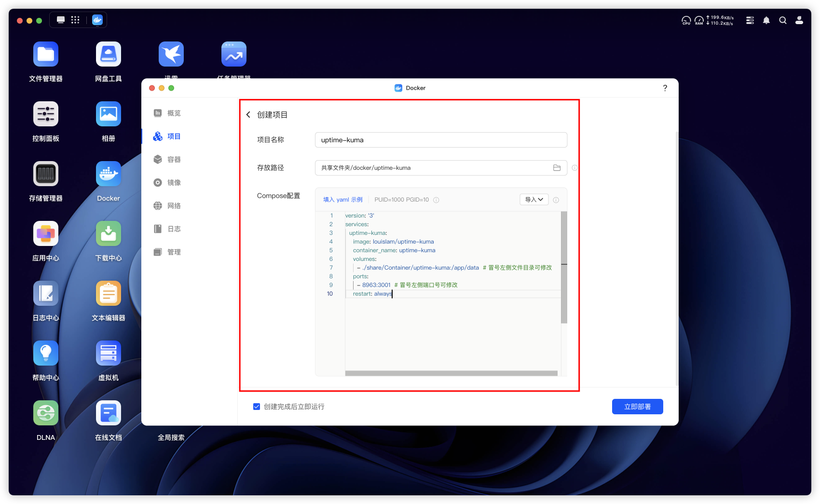The height and width of the screenshot is (504, 820).
Task: Click the horizontal scrollbar of Compose editor
Action: [451, 373]
